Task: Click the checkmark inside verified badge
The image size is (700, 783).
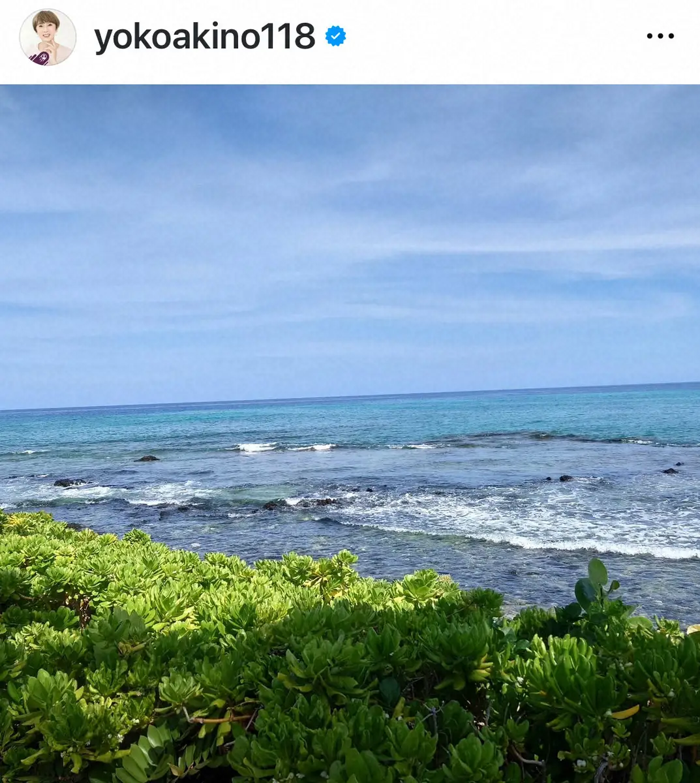Action: (x=335, y=37)
